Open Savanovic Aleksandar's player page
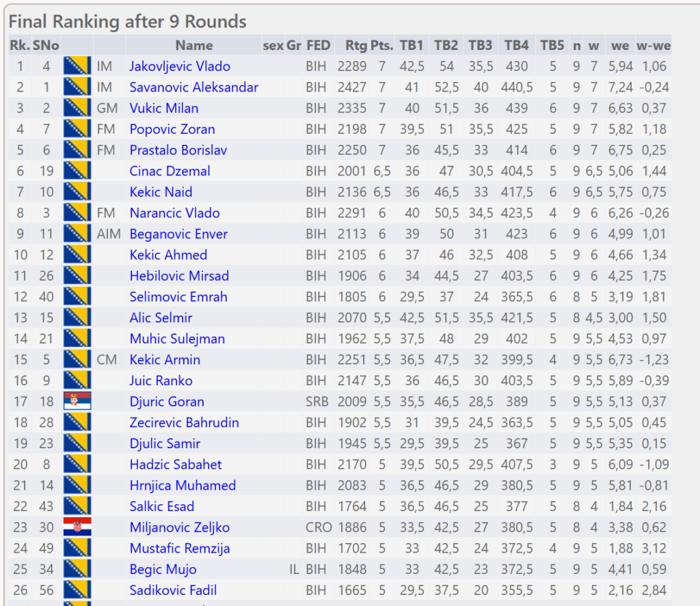 (194, 87)
